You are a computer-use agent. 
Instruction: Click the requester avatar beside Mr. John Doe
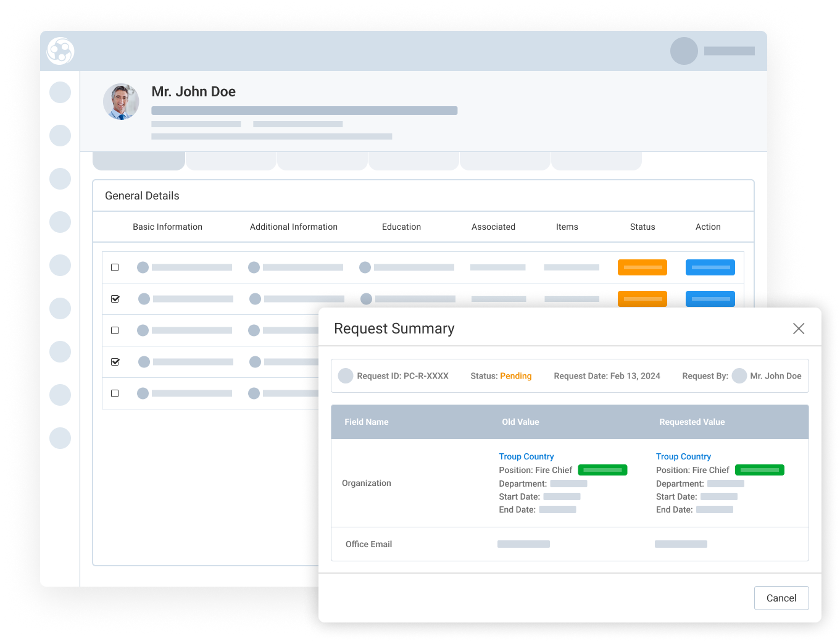739,376
